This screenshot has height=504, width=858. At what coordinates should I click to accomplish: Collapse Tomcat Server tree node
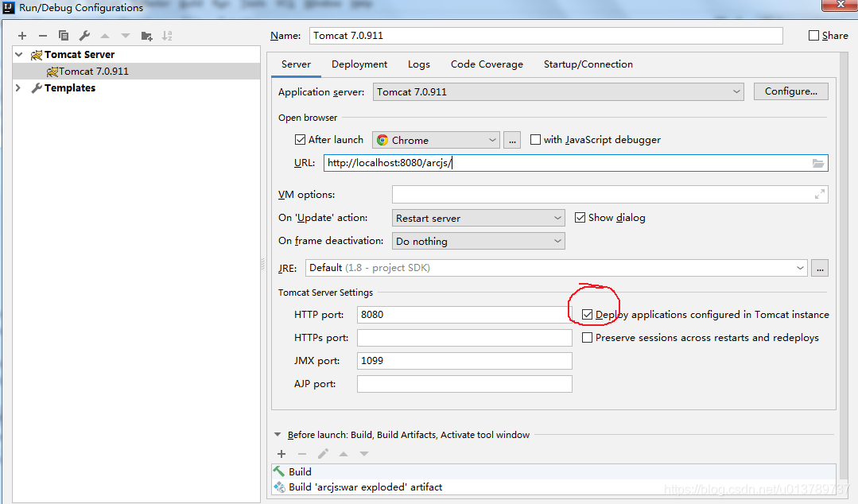click(19, 55)
